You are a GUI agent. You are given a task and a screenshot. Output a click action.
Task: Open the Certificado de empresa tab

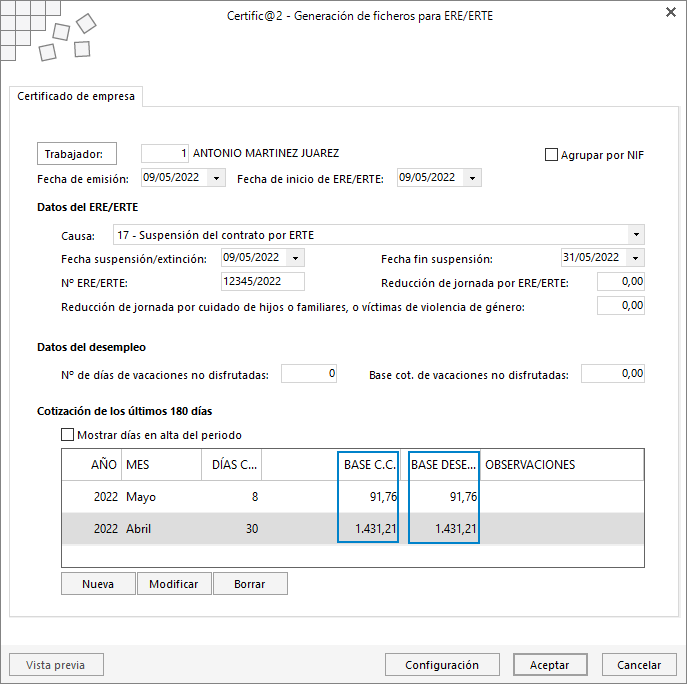click(x=76, y=96)
